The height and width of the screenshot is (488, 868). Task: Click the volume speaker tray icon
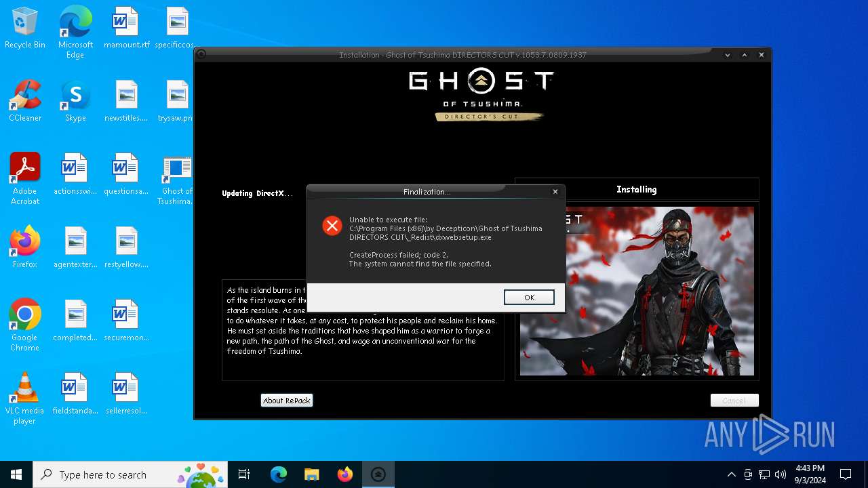click(781, 474)
